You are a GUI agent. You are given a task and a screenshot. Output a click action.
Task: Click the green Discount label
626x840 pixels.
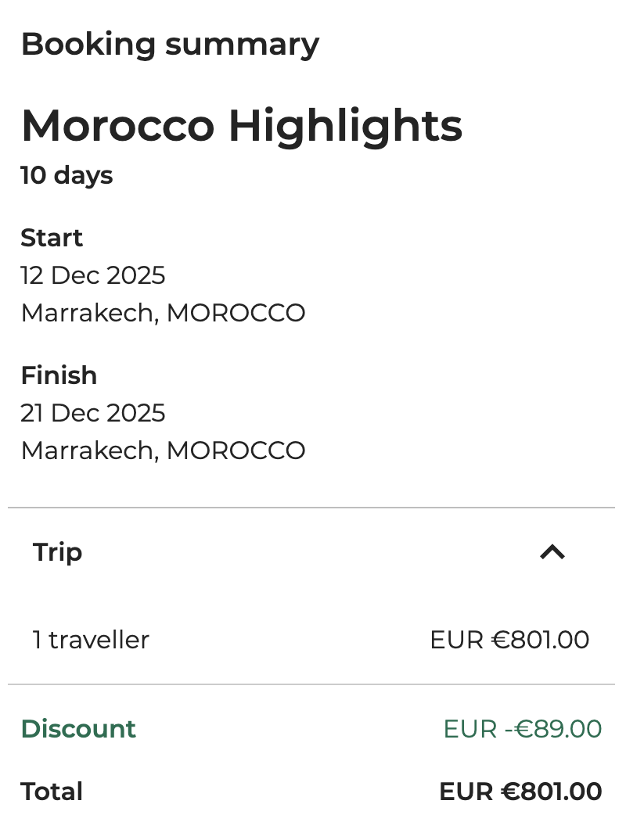click(78, 729)
